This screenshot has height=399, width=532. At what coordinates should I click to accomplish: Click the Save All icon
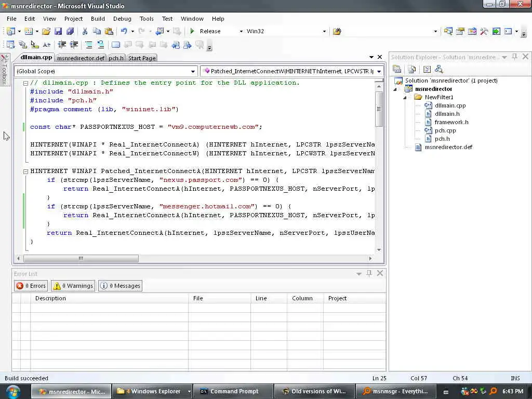pos(70,31)
